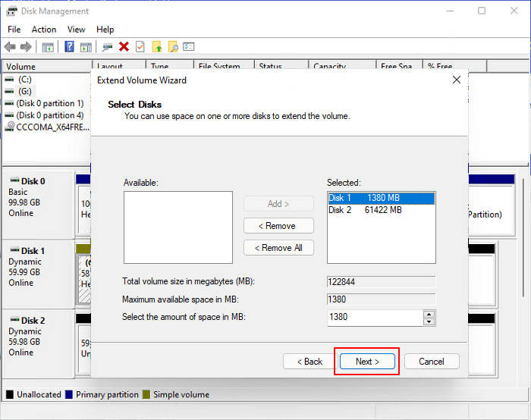Cancel the Extend Volume Wizard
The height and width of the screenshot is (420, 531).
point(431,362)
